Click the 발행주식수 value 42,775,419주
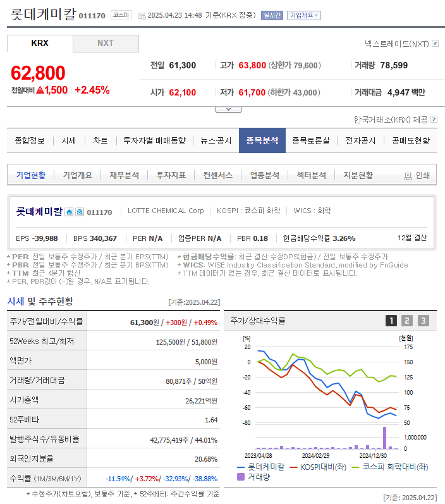445x504 pixels. click(x=169, y=440)
